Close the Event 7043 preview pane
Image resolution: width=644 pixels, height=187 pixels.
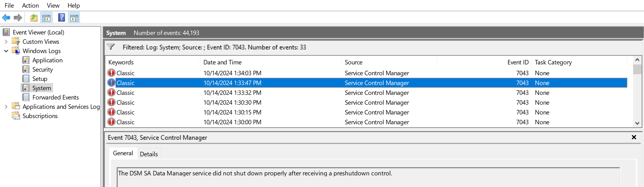pyautogui.click(x=634, y=137)
